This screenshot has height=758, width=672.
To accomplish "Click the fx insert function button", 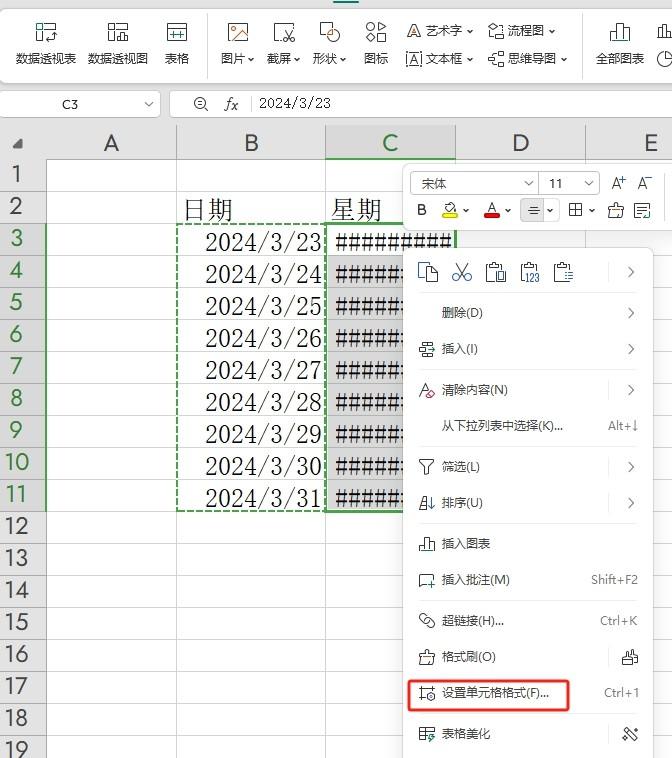I will (231, 104).
